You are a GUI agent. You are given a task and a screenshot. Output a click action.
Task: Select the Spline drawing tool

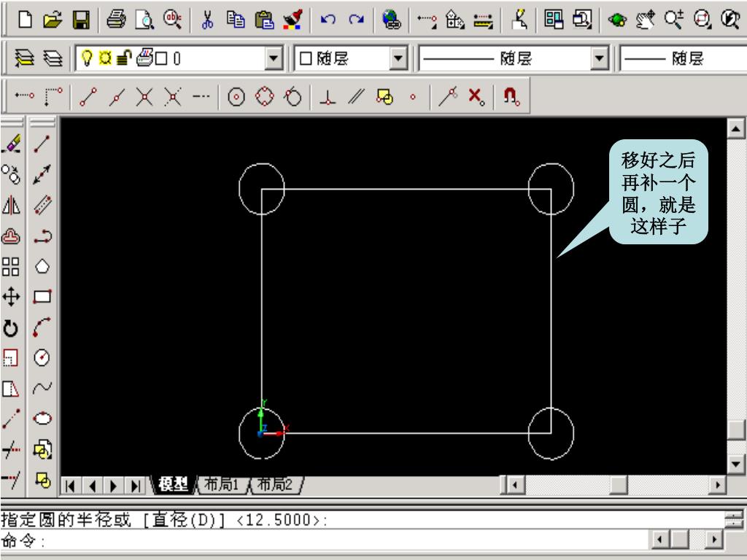tap(42, 388)
